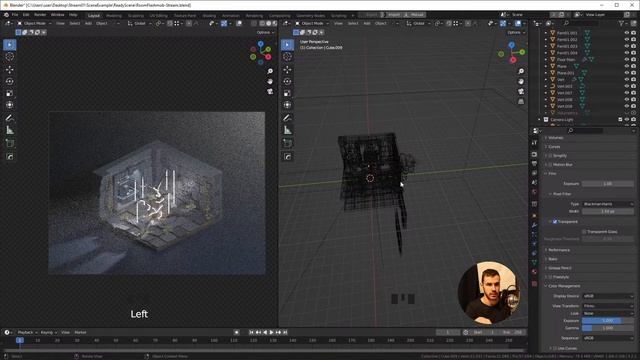Switch to the Modeling workspace tab
This screenshot has height=360, width=640.
pyautogui.click(x=114, y=16)
